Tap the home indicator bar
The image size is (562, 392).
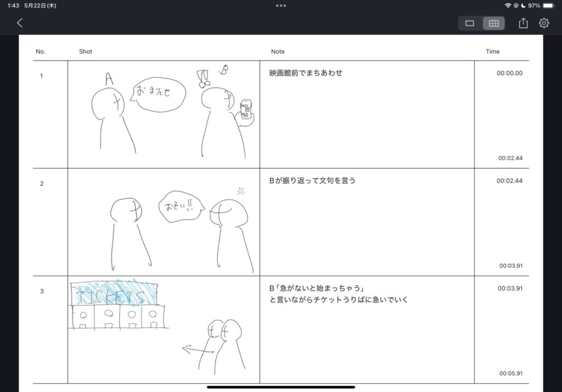tap(281, 387)
